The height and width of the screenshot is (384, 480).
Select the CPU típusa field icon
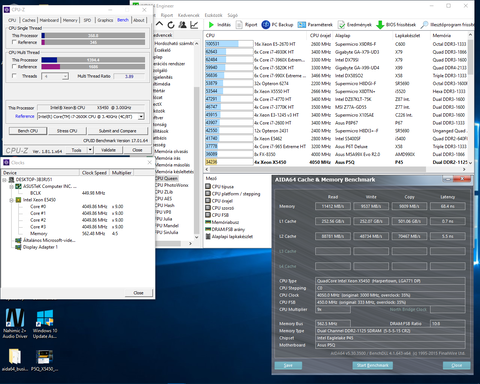tap(208, 187)
